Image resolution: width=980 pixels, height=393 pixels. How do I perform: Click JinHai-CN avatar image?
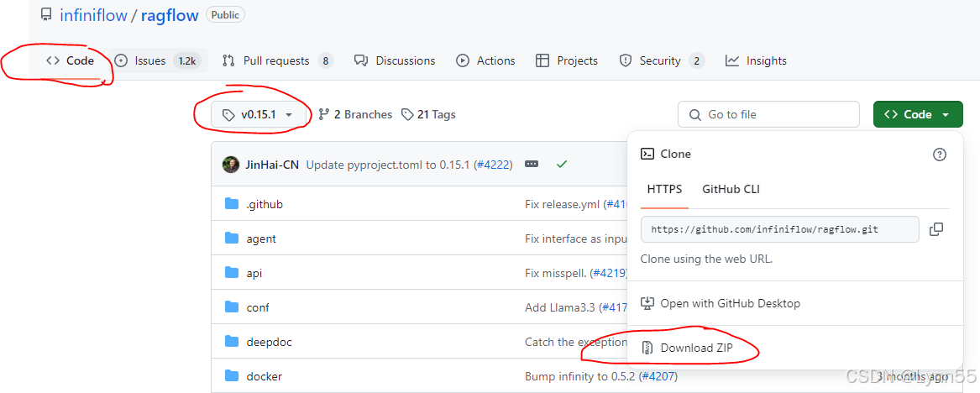coord(231,165)
